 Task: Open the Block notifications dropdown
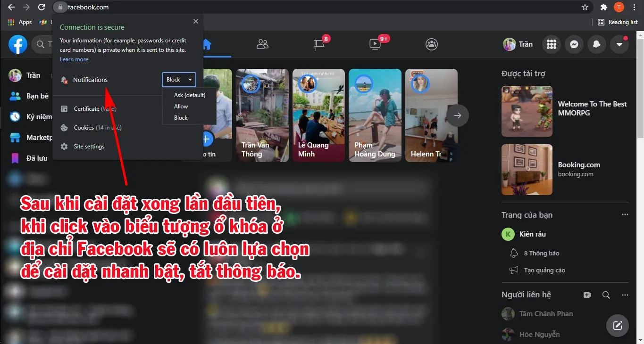179,79
